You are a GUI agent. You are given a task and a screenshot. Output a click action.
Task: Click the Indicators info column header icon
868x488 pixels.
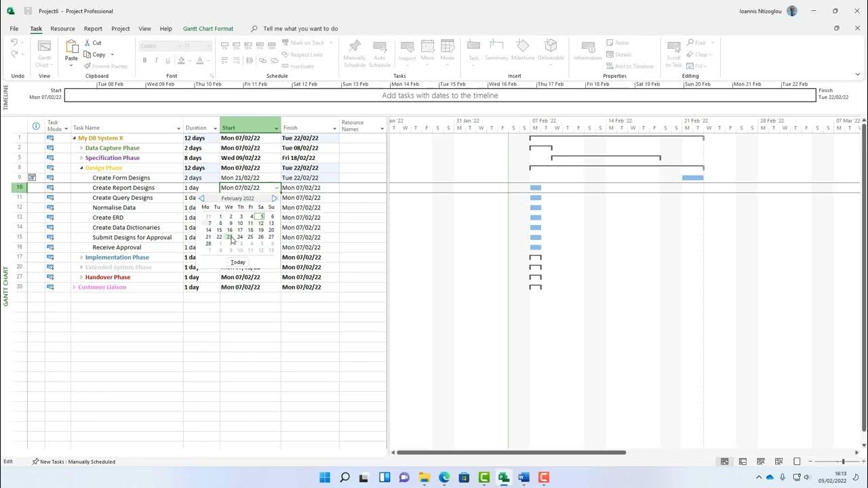pyautogui.click(x=36, y=126)
